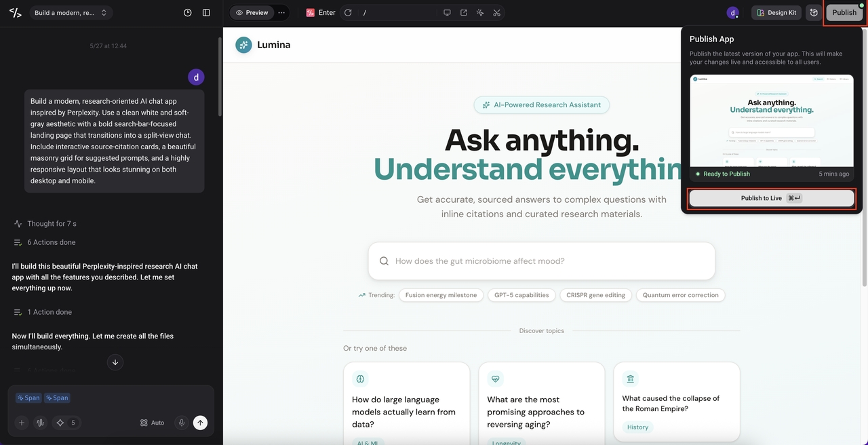This screenshot has width=868, height=445.
Task: Open the three-dots menu beside Preview
Action: pyautogui.click(x=281, y=13)
